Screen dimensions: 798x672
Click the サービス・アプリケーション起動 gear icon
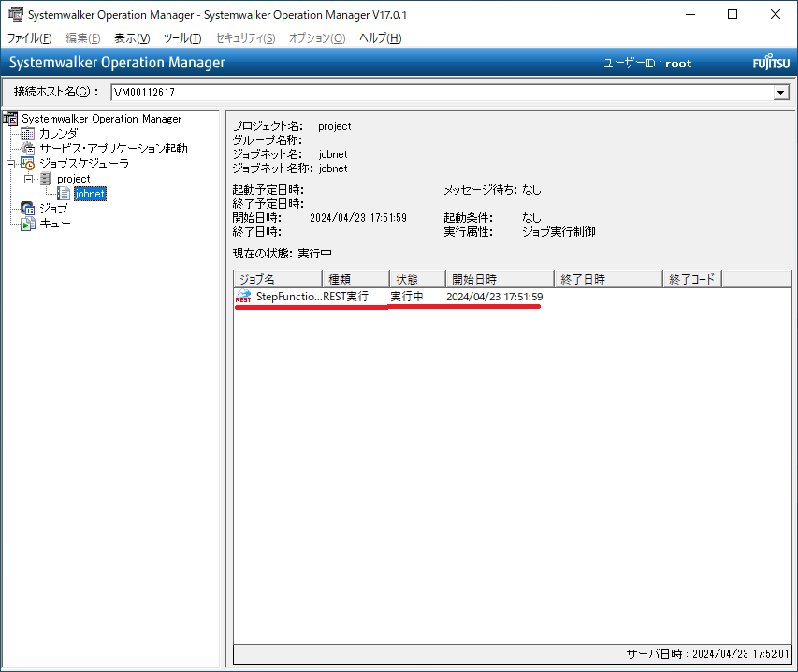[28, 149]
